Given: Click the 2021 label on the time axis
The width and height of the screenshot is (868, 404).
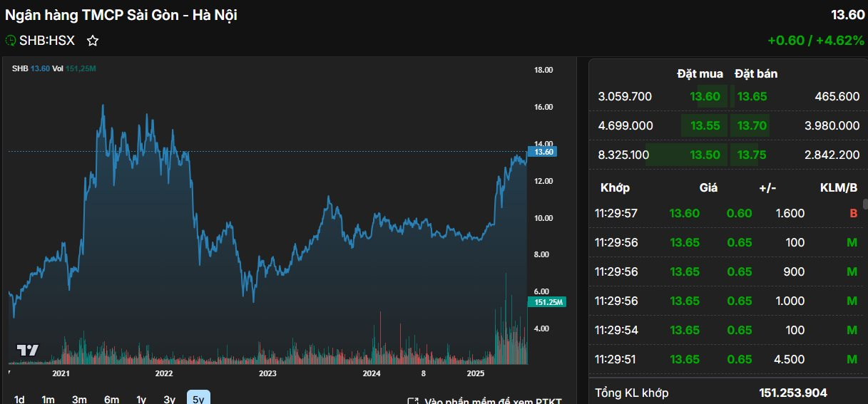Looking at the screenshot, I should point(61,373).
